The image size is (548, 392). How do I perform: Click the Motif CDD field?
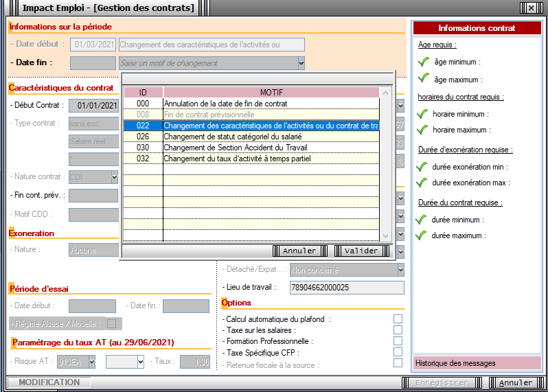click(93, 214)
